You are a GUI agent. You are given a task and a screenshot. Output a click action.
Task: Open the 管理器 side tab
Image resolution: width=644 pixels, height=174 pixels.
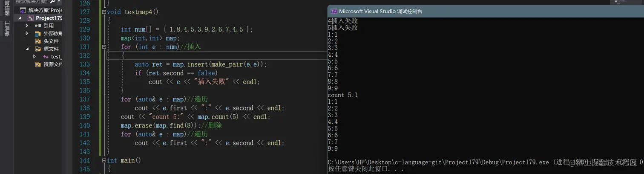(7, 9)
